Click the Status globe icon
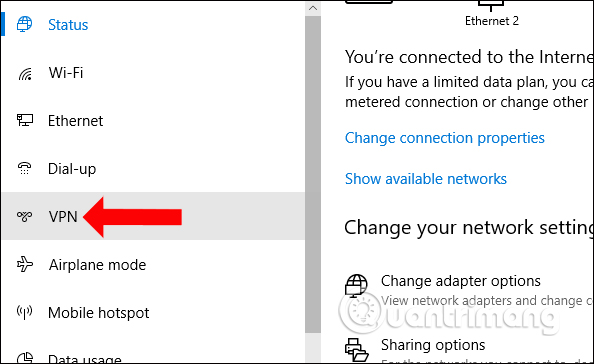This screenshot has height=364, width=594. pyautogui.click(x=25, y=24)
